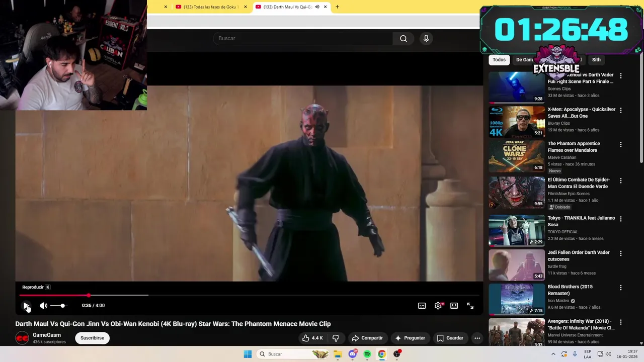Open X-Men Apocalypse Quicksilver video thumbnail
The height and width of the screenshot is (362, 644).
pyautogui.click(x=517, y=121)
